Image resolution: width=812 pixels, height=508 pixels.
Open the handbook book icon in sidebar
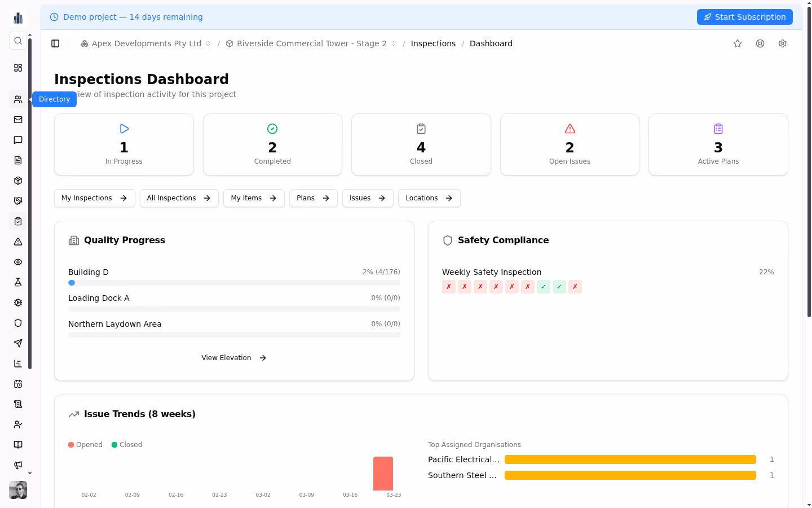pos(17,445)
